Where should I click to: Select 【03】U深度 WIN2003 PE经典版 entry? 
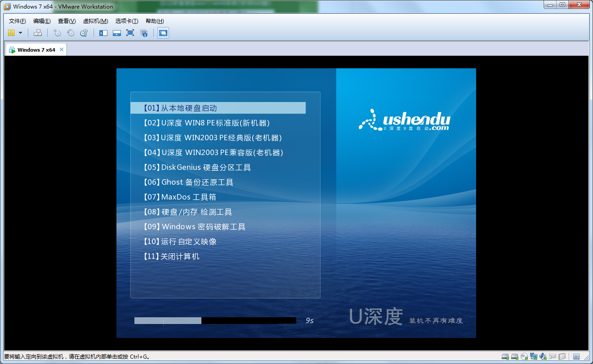pos(212,138)
